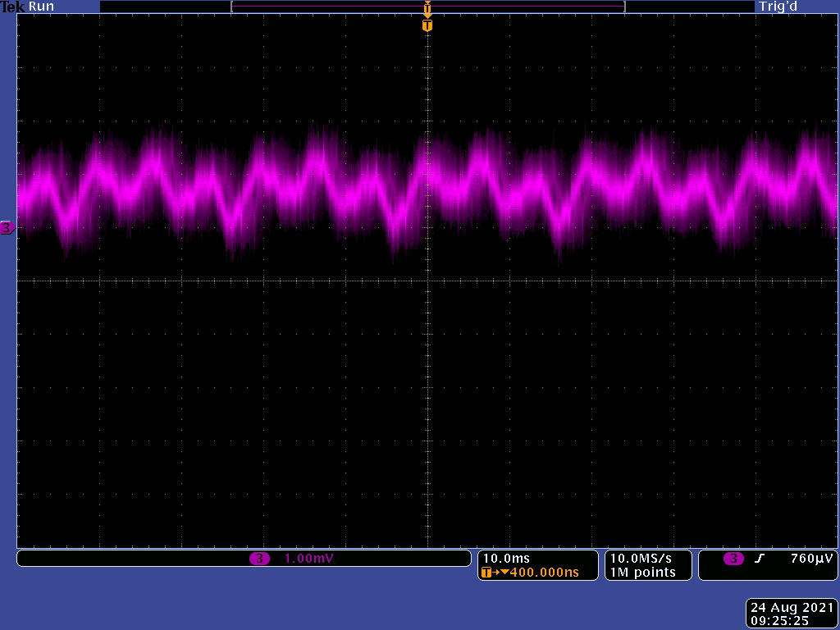
Task: Click the trigger marker in the record view bar
Action: tap(427, 7)
